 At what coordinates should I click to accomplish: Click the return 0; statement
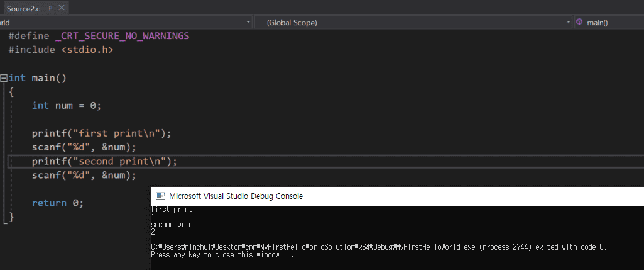58,203
